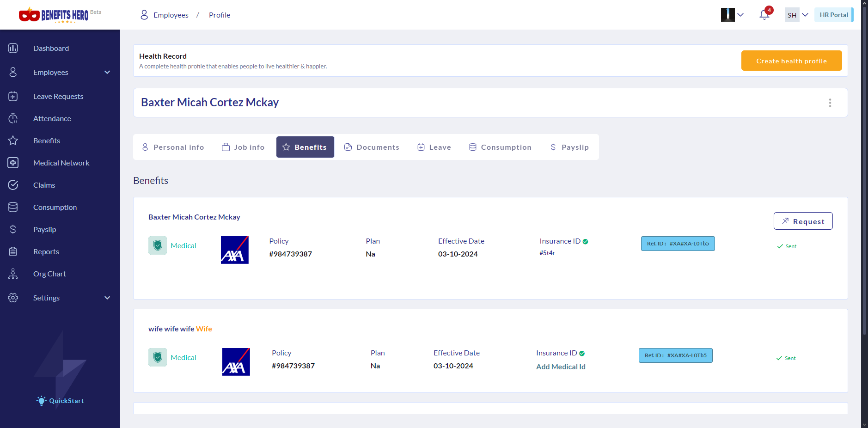Click the Ref. ID badge for wife
This screenshot has width=868, height=428.
coord(675,355)
